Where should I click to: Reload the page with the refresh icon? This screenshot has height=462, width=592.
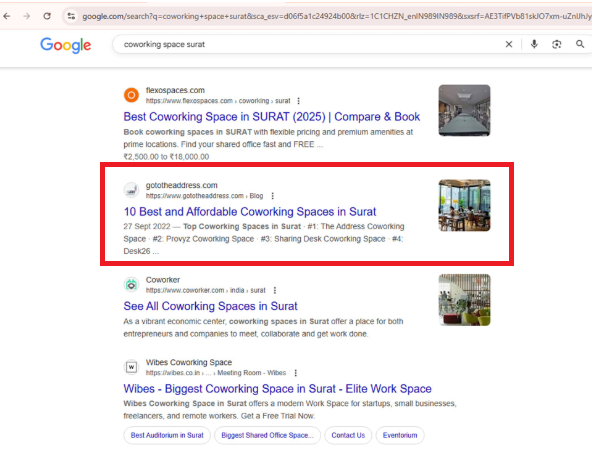click(x=47, y=16)
